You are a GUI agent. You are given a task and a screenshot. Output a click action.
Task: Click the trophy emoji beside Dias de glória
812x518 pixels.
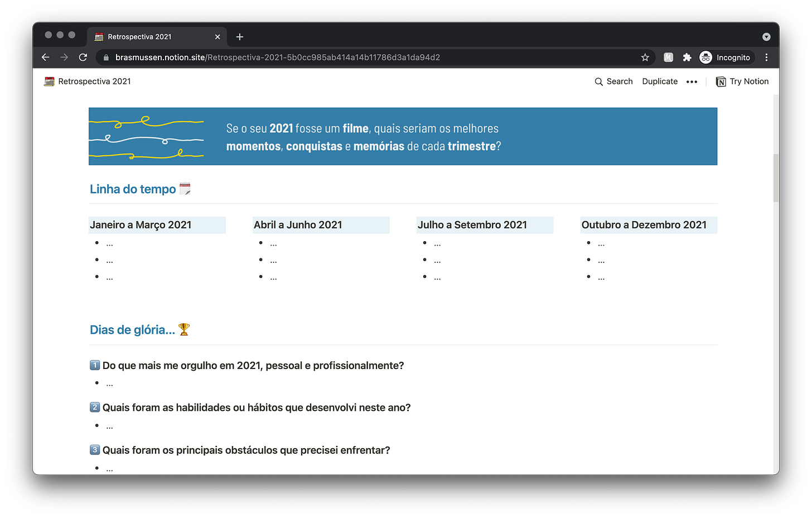tap(184, 329)
